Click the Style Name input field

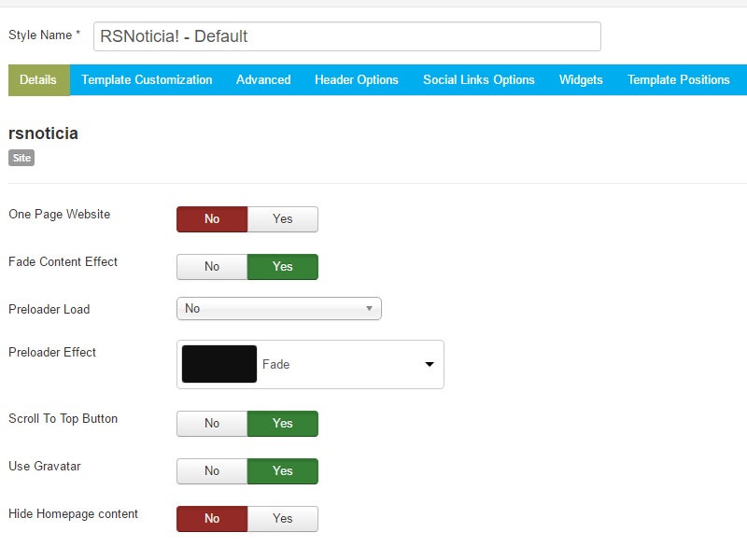[346, 36]
